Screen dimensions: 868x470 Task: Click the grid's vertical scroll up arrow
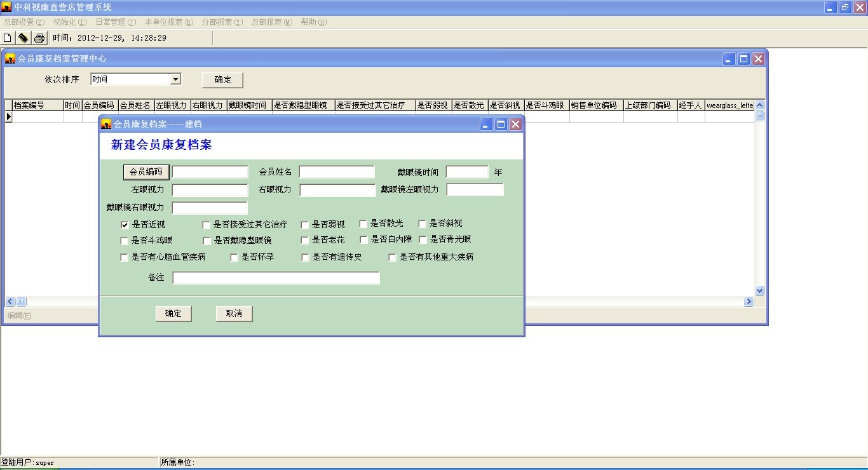pos(759,105)
